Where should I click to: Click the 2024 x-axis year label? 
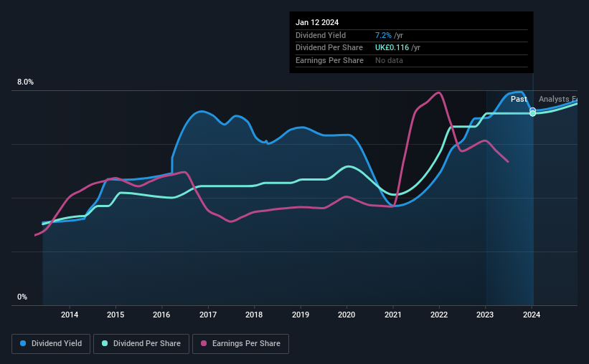pyautogui.click(x=532, y=315)
